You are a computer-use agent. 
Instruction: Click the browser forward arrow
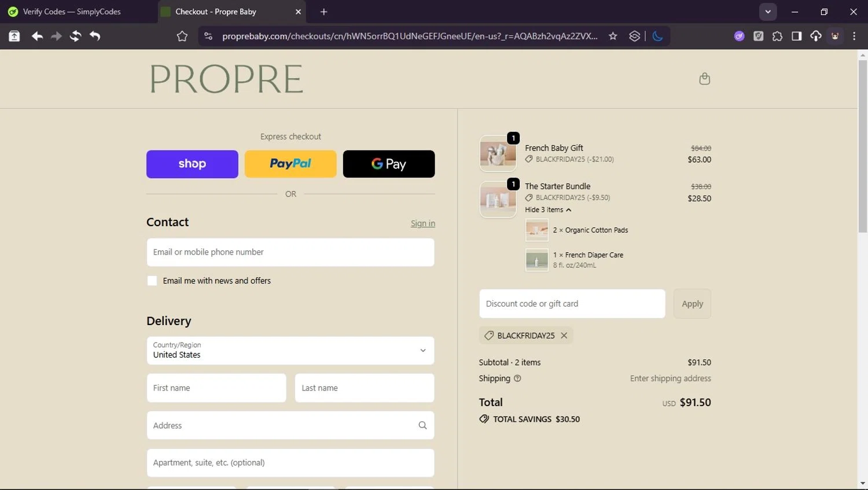pos(56,36)
